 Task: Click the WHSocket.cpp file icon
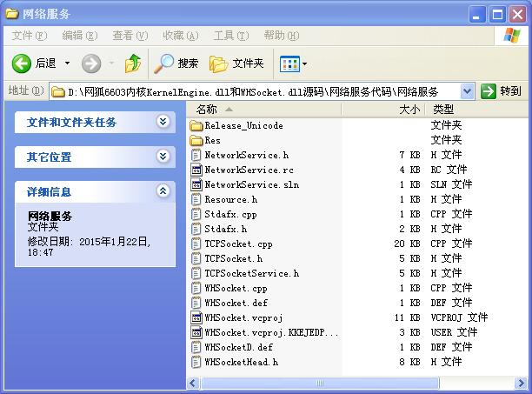[196, 289]
